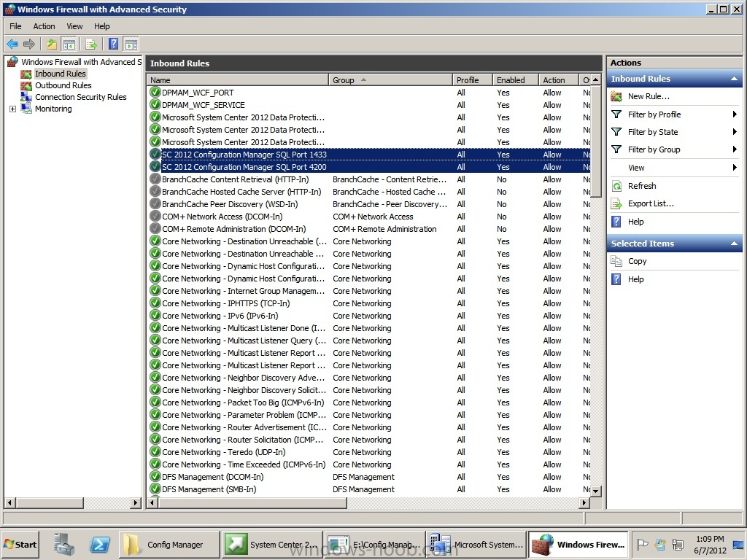Image resolution: width=747 pixels, height=560 pixels.
Task: Click Copy under Selected Items
Action: pyautogui.click(x=637, y=261)
